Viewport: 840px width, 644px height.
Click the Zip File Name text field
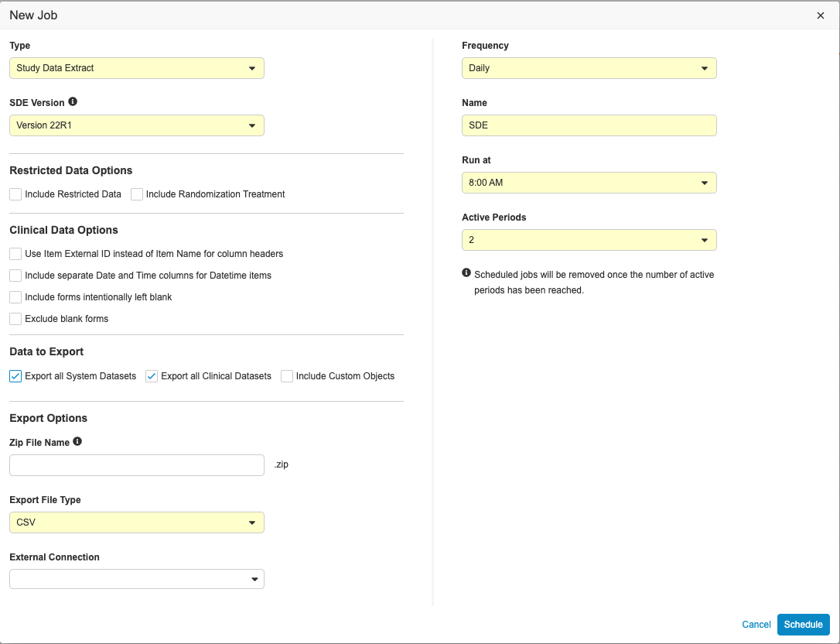(x=137, y=465)
